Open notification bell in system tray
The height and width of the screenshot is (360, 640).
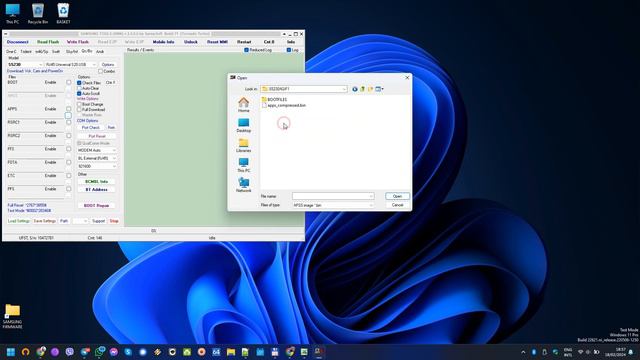(x=631, y=352)
